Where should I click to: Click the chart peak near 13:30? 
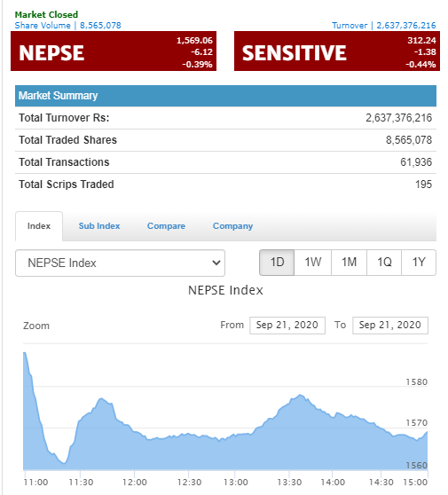[x=300, y=395]
